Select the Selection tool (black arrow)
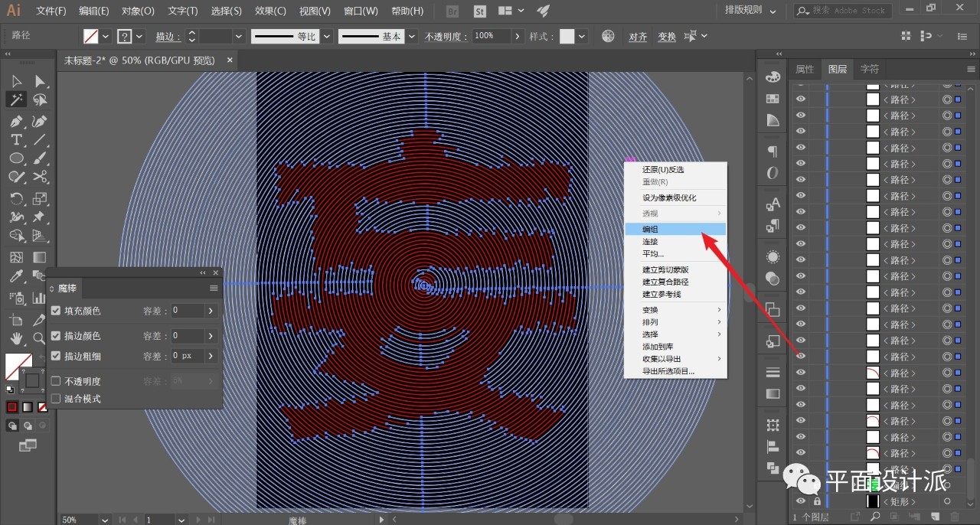Viewport: 980px width, 525px height. pos(17,81)
